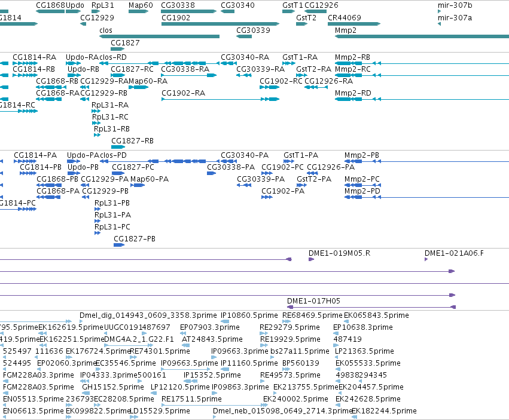Click the GH15152.5prime EST label

pos(113,387)
